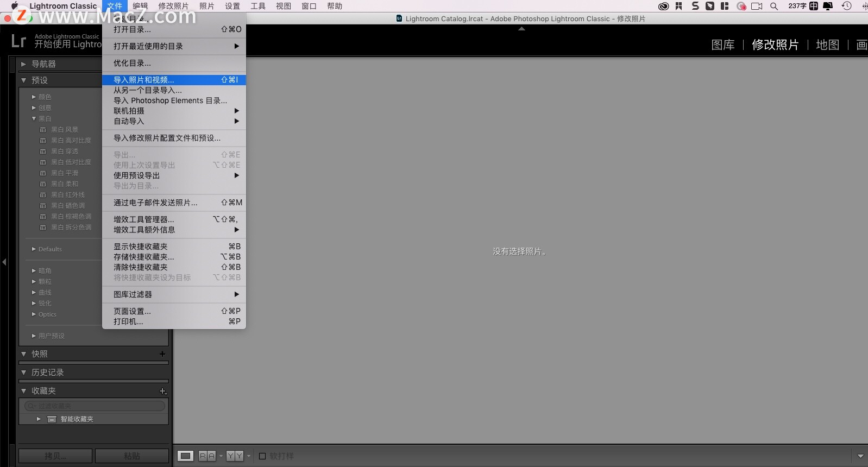Choose 从另一个目录导入... menu item
The image size is (868, 467).
(174, 90)
